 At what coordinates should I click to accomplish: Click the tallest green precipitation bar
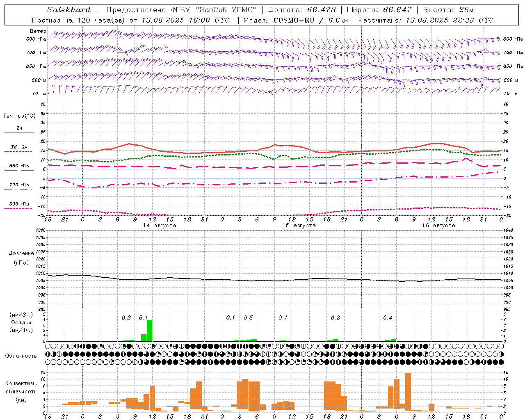[149, 331]
